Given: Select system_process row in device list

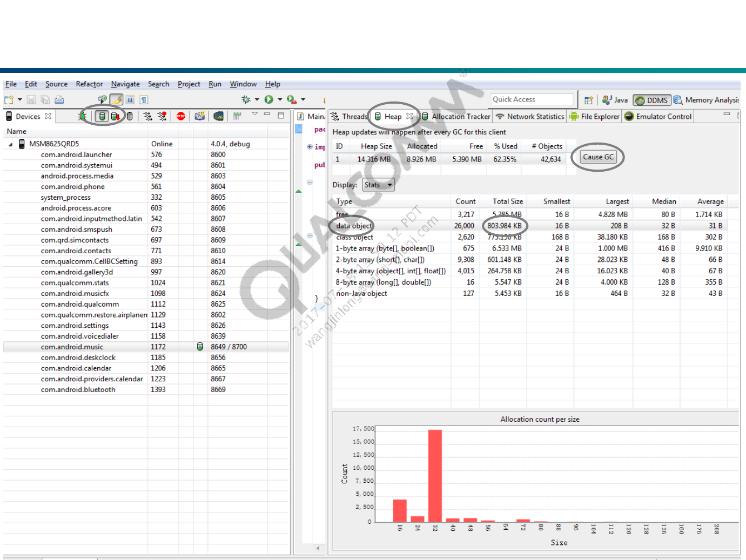Looking at the screenshot, I should [x=146, y=197].
